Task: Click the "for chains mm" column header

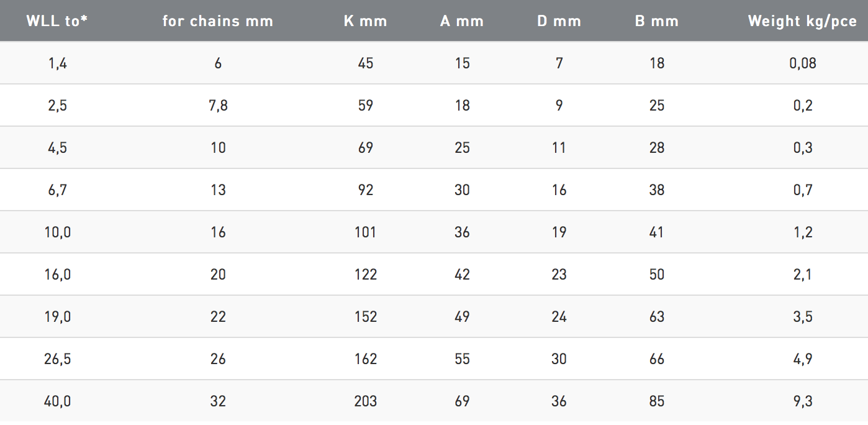Action: tap(218, 21)
